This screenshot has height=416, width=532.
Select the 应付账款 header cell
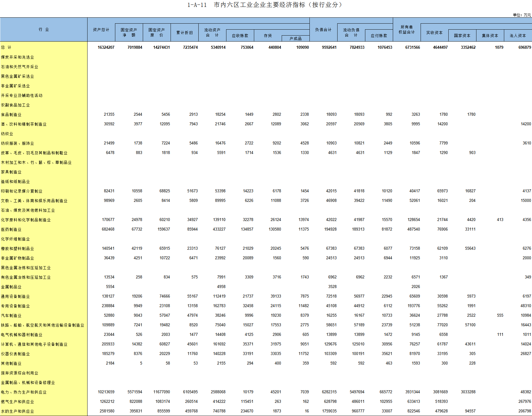click(379, 36)
